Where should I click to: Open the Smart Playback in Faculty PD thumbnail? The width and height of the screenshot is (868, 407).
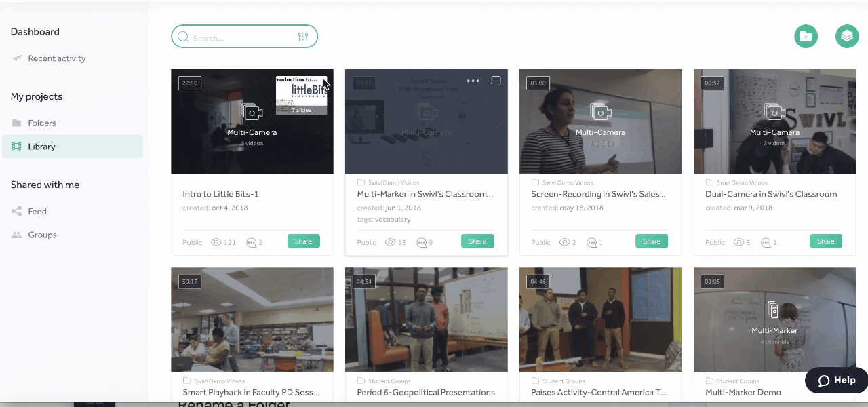coord(252,319)
